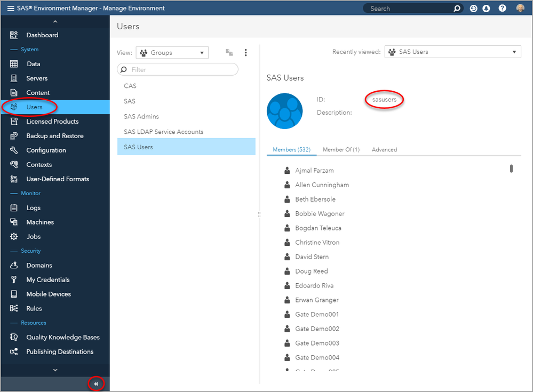Screen dimensions: 533x392
Task: Click the recent history clock icon
Action: tap(473, 9)
